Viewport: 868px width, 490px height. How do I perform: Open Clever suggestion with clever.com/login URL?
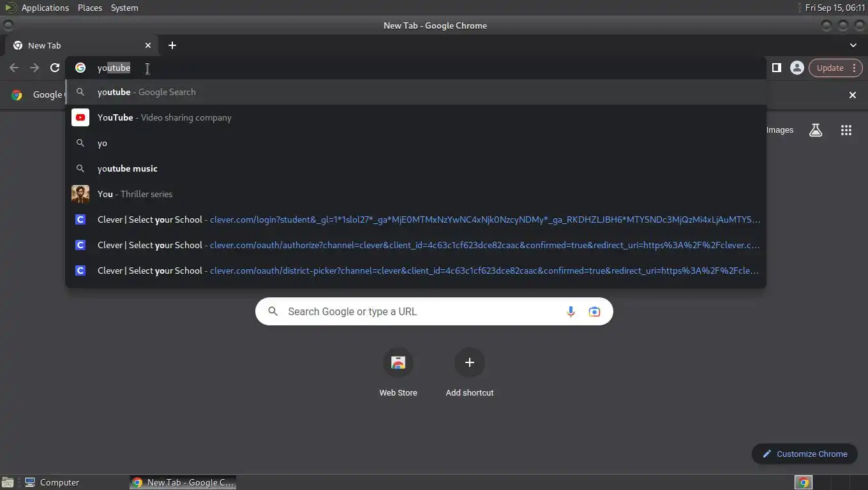(x=415, y=219)
